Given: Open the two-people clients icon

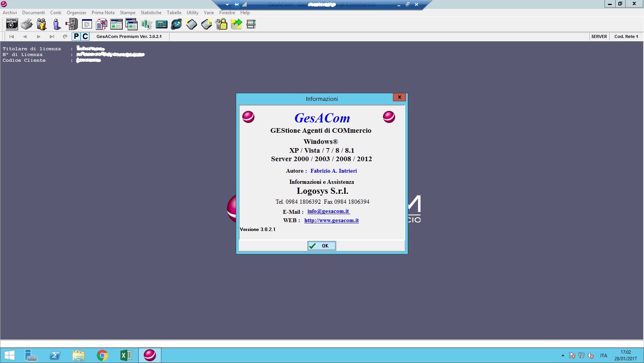Looking at the screenshot, I should coord(41,24).
